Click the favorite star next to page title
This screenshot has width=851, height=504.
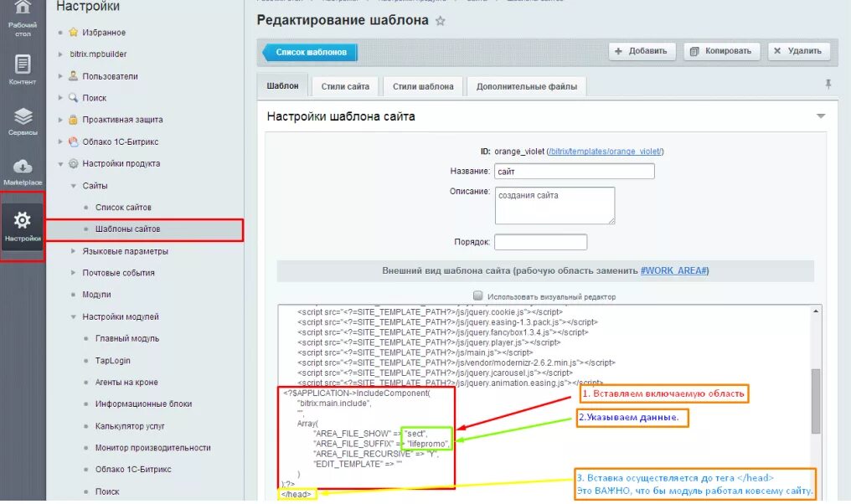(x=440, y=21)
